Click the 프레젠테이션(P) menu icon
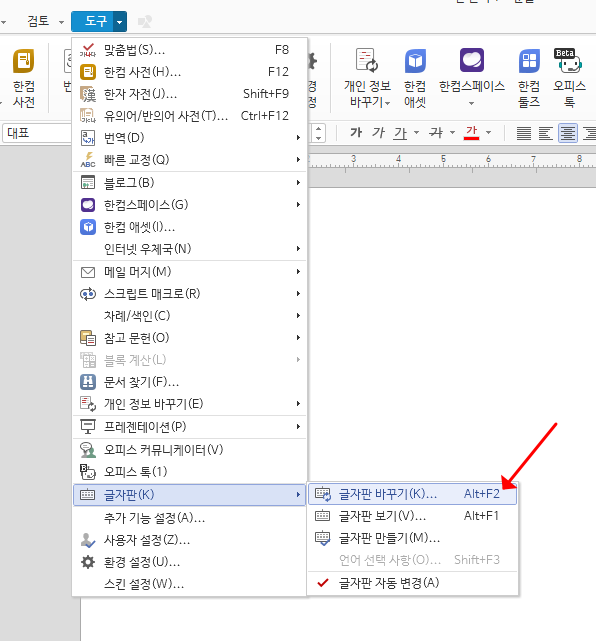 point(88,427)
